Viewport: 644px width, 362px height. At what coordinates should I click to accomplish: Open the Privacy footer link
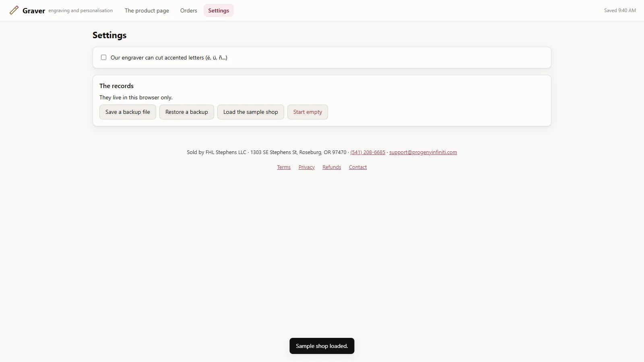(x=307, y=167)
